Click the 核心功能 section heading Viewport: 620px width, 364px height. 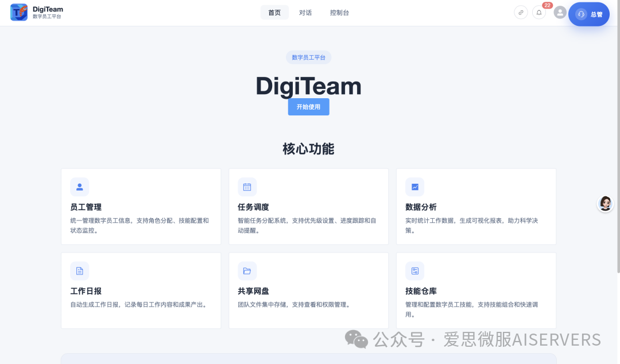(x=308, y=149)
